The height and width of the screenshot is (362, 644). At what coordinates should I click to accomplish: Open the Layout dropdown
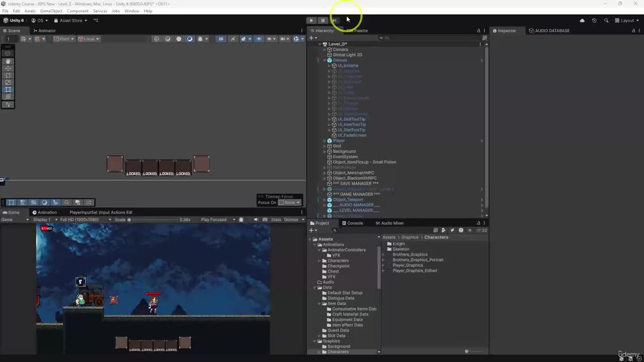coord(627,21)
